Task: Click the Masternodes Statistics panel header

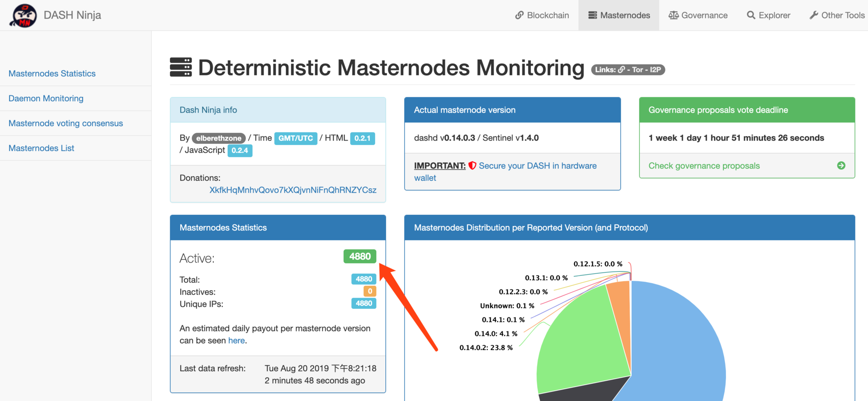Action: point(278,227)
